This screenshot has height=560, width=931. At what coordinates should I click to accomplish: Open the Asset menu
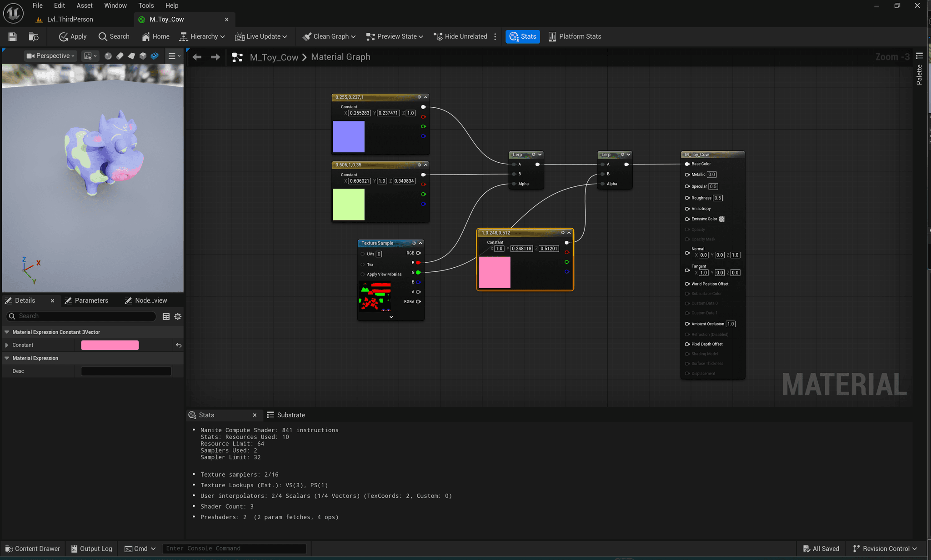pos(84,5)
